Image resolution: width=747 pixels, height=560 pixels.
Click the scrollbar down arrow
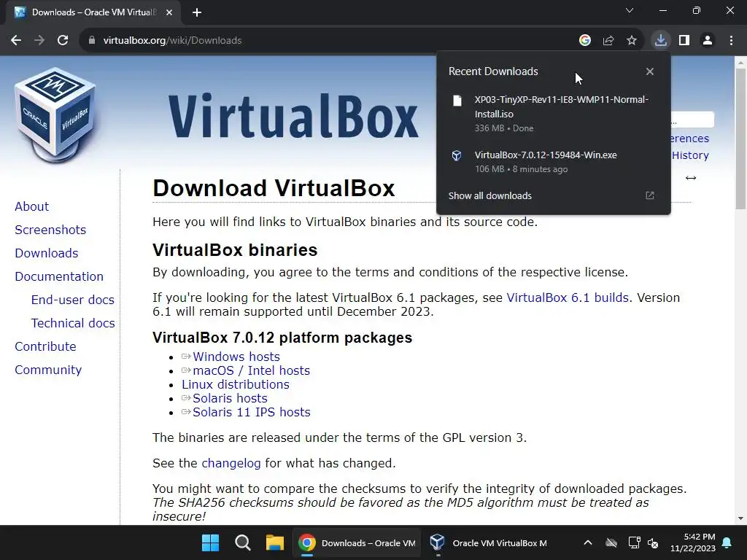tap(740, 518)
